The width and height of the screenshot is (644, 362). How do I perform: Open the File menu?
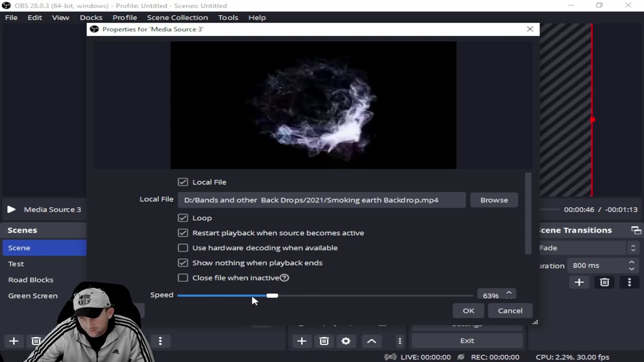click(x=11, y=18)
